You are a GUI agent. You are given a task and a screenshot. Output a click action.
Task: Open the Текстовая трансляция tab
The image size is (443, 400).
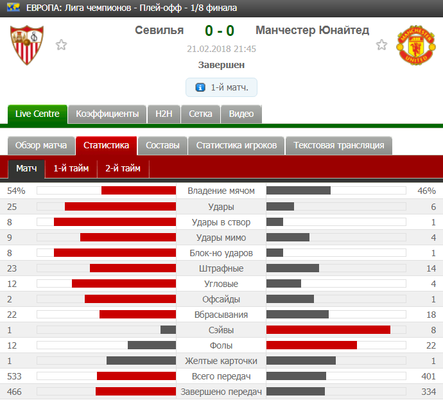tap(339, 146)
